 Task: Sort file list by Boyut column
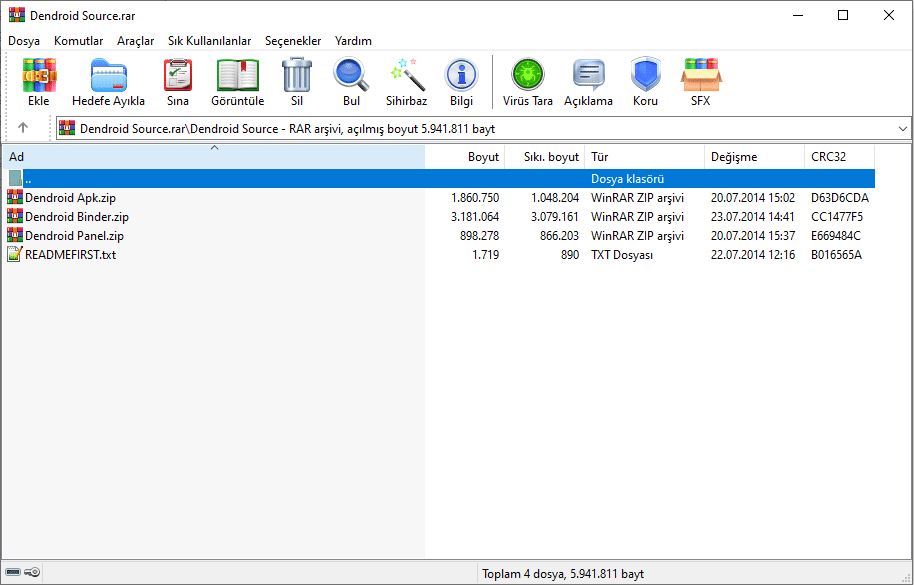tap(483, 157)
